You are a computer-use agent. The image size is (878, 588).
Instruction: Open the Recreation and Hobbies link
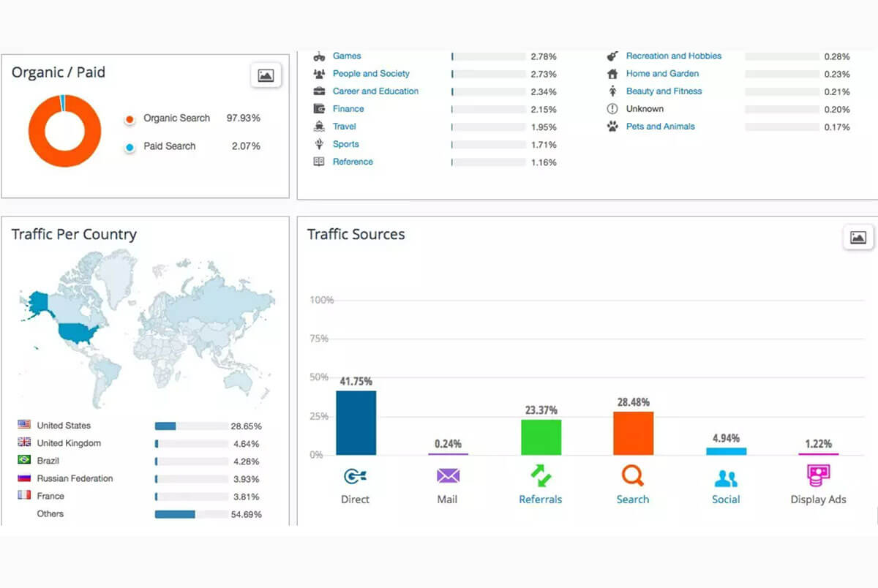[x=673, y=56]
